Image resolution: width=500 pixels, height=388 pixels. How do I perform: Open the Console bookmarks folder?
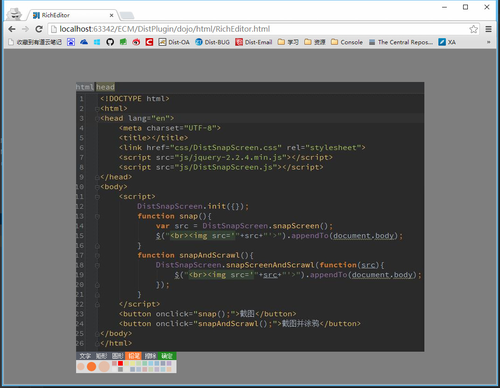coord(347,42)
